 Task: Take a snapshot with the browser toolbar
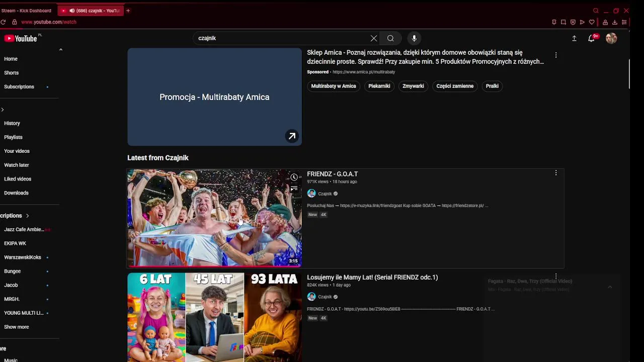tap(563, 22)
